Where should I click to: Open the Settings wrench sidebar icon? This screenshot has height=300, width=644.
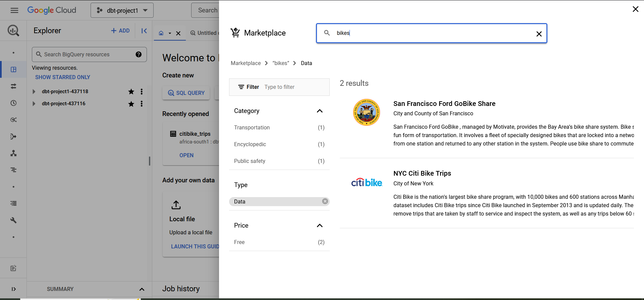[13, 220]
